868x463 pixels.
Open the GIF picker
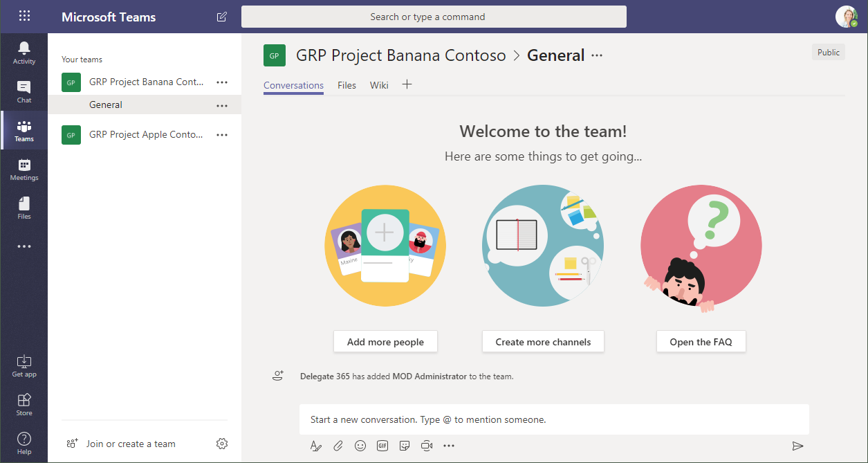tap(382, 446)
